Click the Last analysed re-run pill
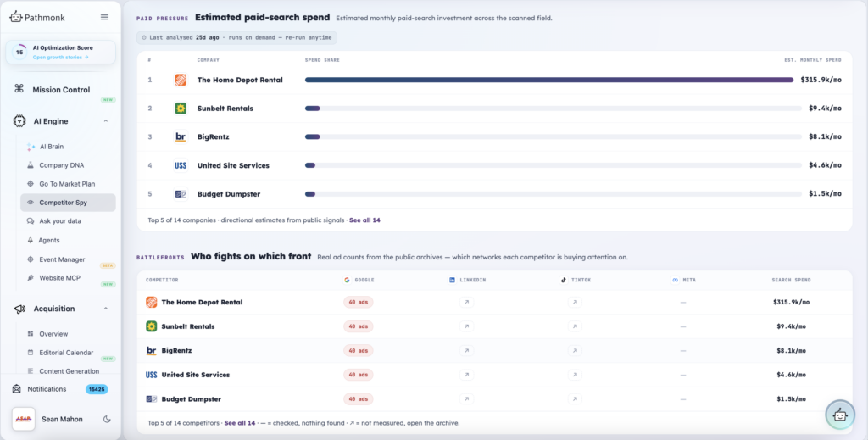This screenshot has width=868, height=440. coord(237,37)
